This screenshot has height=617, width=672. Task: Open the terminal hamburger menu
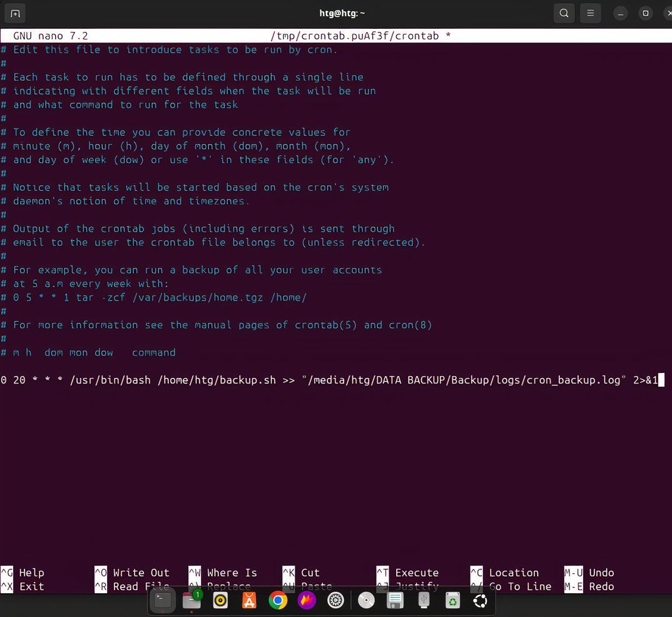point(590,13)
